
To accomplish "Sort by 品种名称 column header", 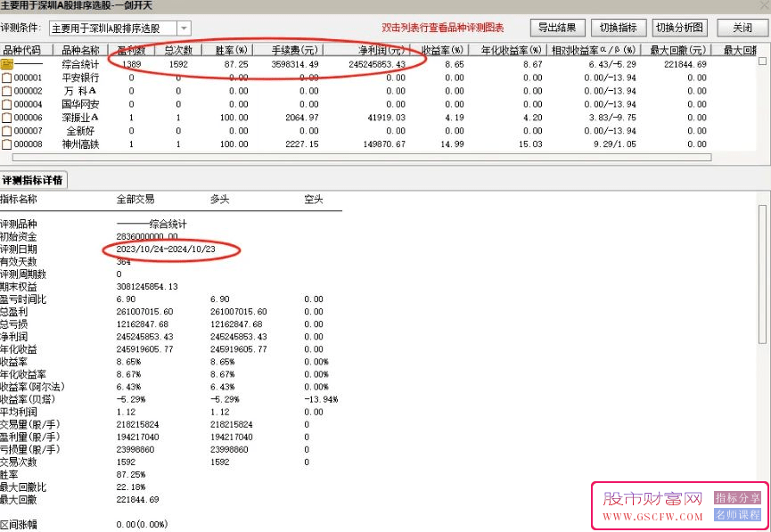I will [x=80, y=50].
